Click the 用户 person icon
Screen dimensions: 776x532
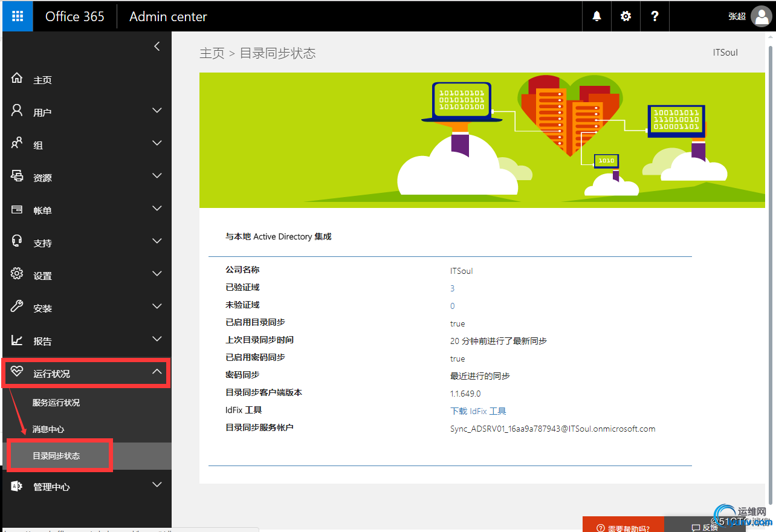(x=17, y=111)
